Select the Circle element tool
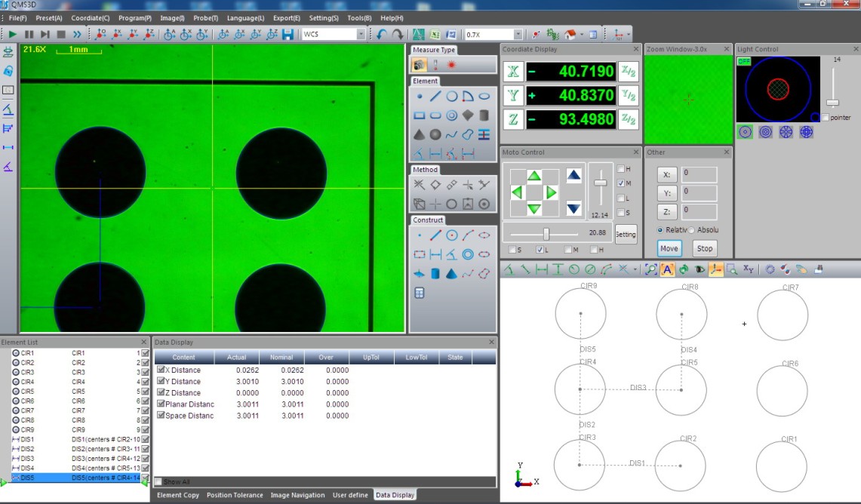This screenshot has height=504, width=861. [x=451, y=97]
